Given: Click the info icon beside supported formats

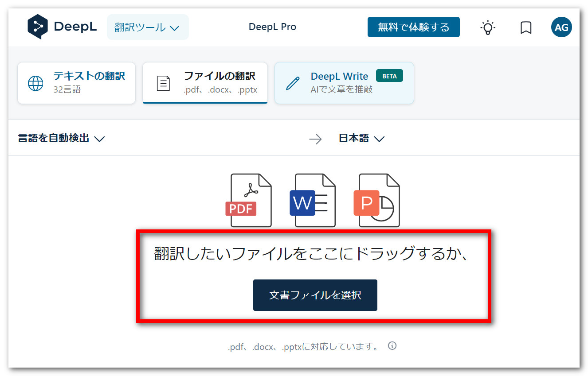Looking at the screenshot, I should pos(392,345).
